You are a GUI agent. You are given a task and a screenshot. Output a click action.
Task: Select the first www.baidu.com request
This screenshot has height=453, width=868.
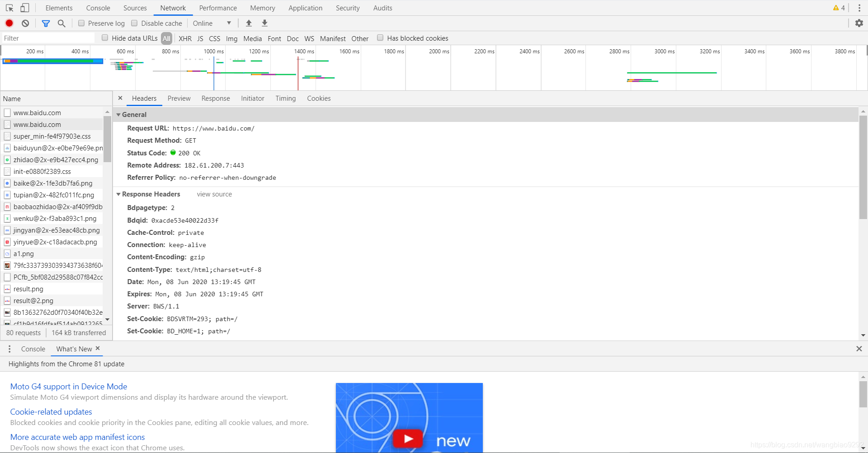(x=52, y=112)
